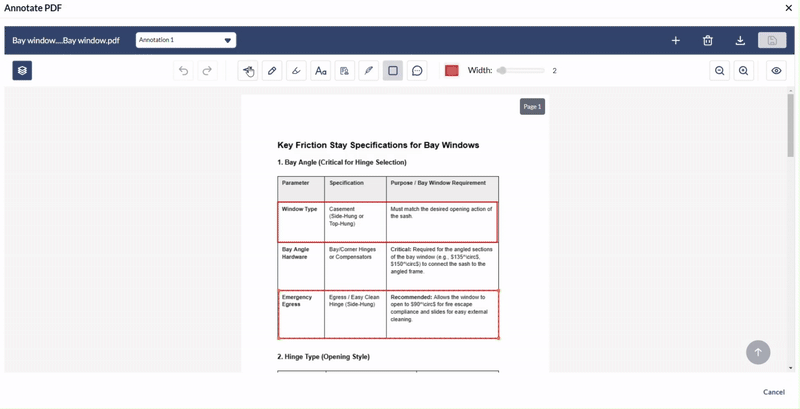The width and height of the screenshot is (800, 409).
Task: Download the annotated PDF
Action: point(740,40)
